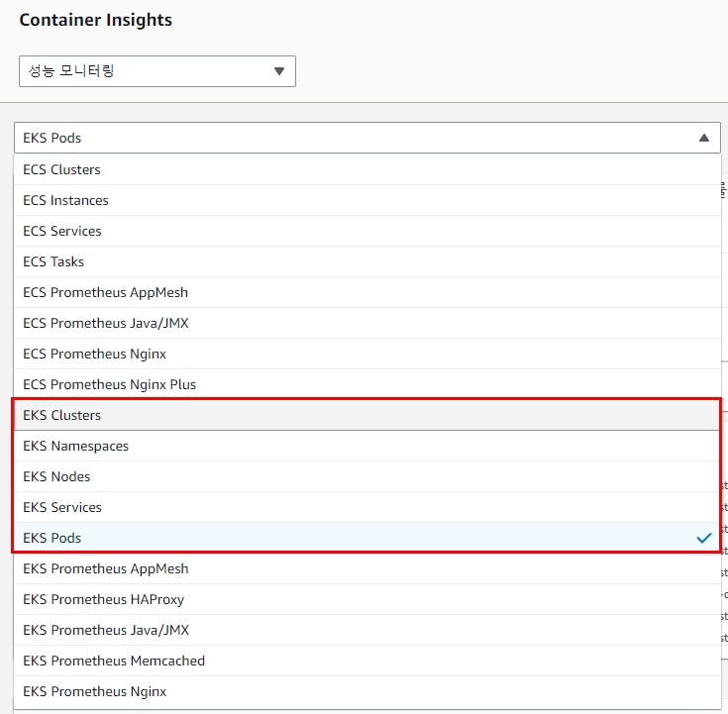Select EKS Prometheus Java/JMX entry
Viewport: 728px width, 714px height.
point(367,630)
